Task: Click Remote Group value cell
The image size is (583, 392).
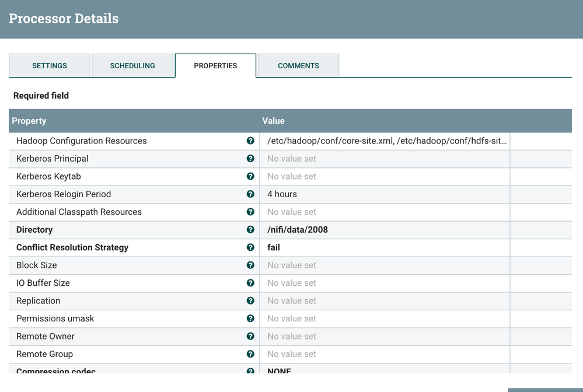Action: (385, 354)
